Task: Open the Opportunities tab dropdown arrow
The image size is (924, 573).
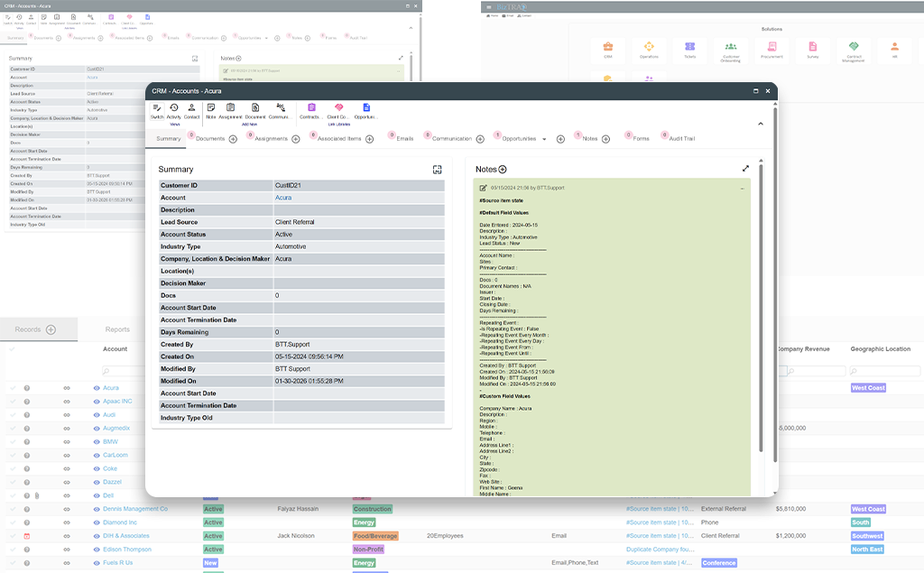Action: 544,139
